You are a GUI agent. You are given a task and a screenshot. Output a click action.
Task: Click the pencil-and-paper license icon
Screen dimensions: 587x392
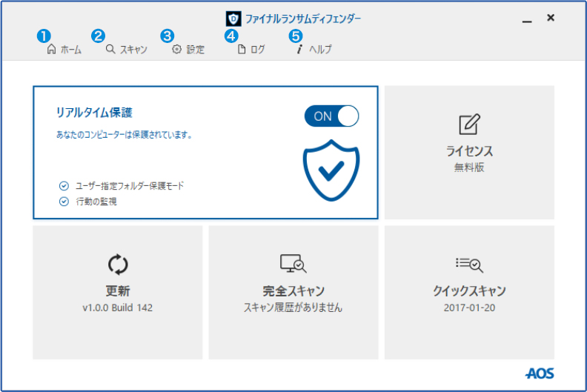pos(469,124)
